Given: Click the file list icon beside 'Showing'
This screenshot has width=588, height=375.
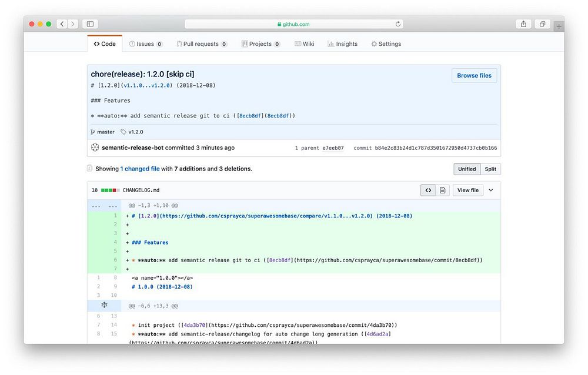Looking at the screenshot, I should [90, 169].
